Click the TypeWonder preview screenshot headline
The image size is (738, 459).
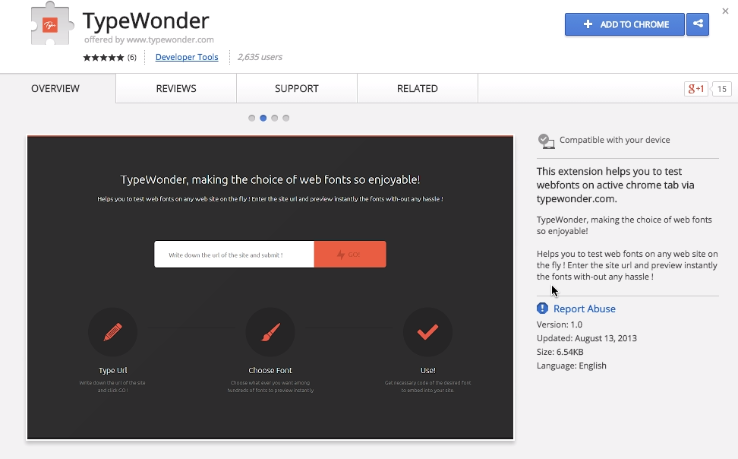click(x=270, y=180)
